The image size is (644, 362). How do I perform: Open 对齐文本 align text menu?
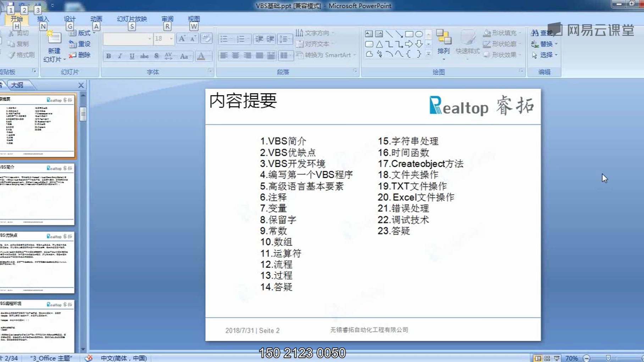click(x=315, y=44)
